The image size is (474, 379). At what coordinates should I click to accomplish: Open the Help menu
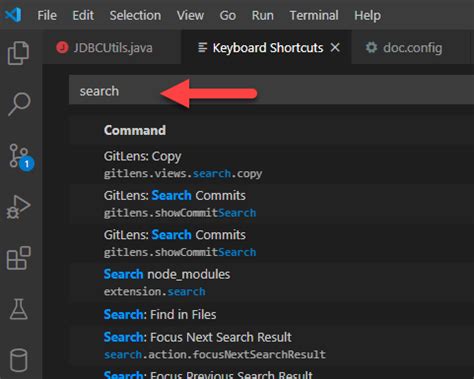[367, 15]
